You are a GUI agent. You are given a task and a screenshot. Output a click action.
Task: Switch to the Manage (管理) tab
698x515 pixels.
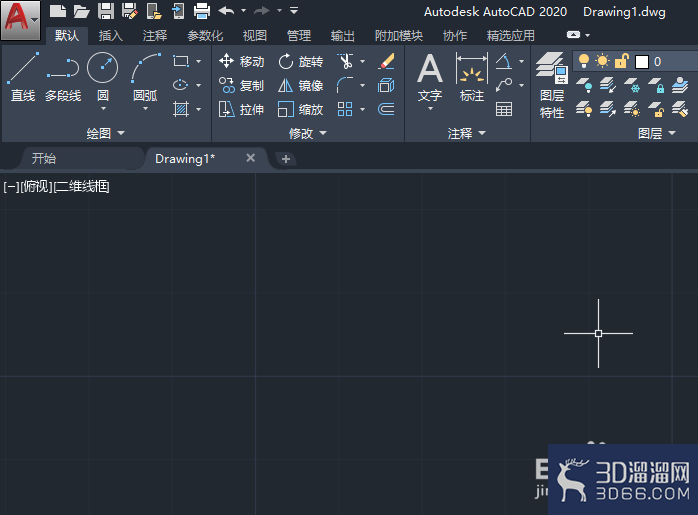click(x=299, y=36)
